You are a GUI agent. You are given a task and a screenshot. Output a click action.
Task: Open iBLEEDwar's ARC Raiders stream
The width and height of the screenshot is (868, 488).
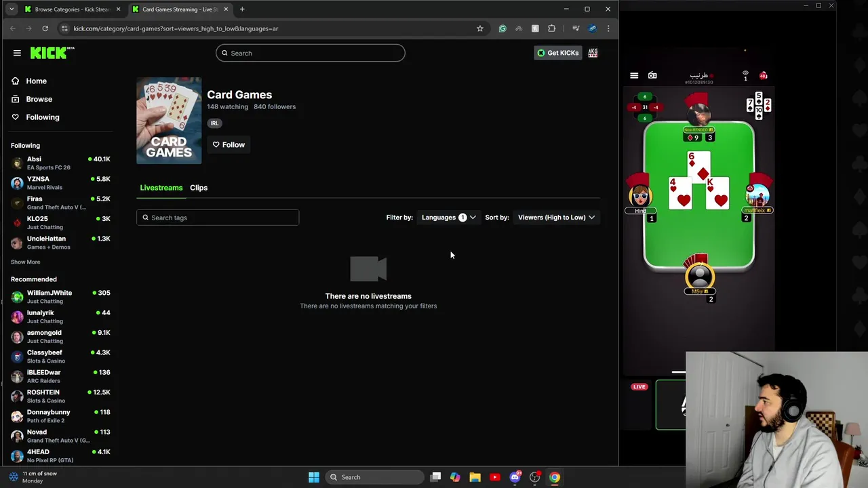[60, 376]
